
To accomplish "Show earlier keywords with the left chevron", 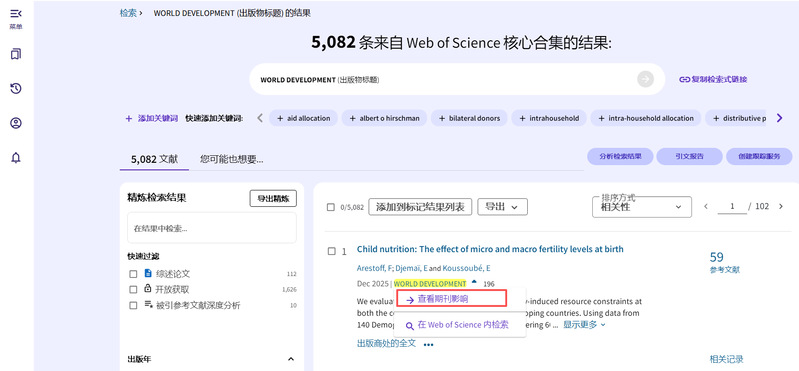I will [260, 118].
